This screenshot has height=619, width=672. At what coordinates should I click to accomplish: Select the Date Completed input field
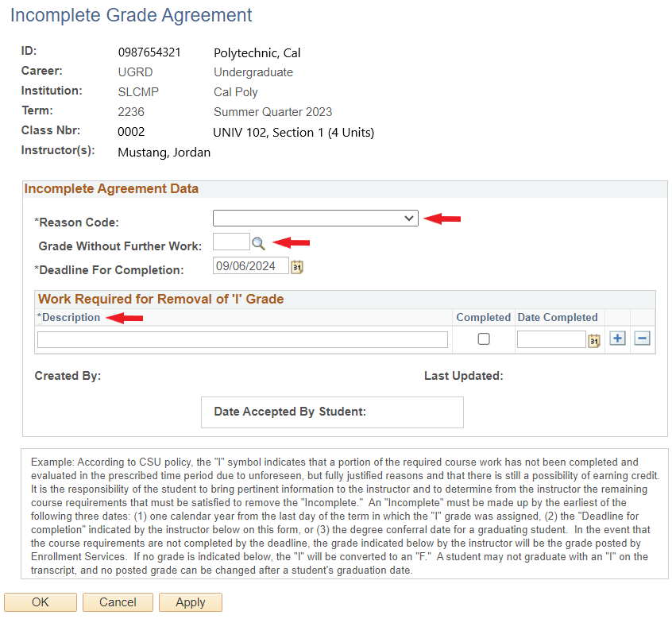tap(551, 339)
